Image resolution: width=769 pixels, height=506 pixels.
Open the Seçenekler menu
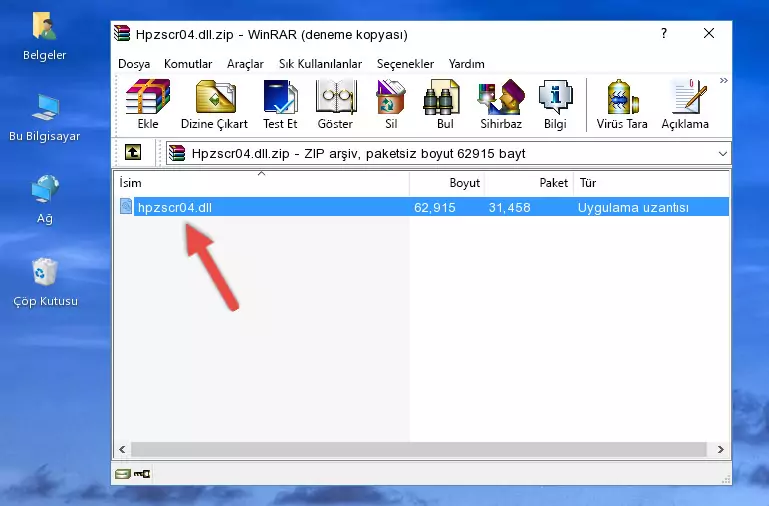tap(405, 64)
